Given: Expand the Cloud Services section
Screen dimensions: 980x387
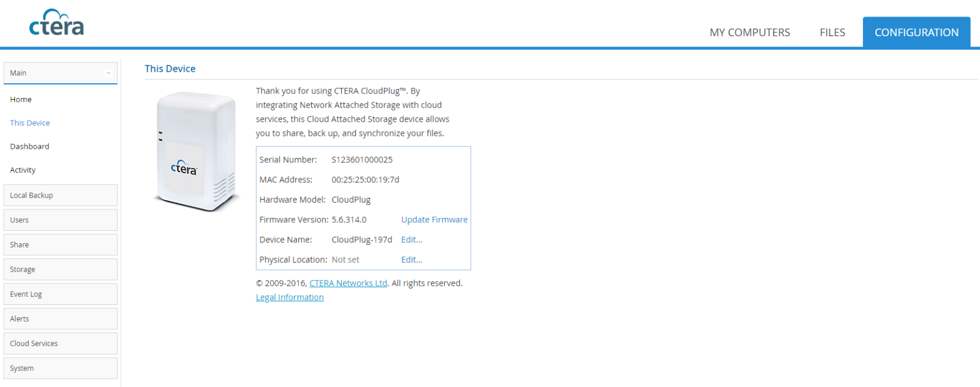Looking at the screenshot, I should pos(61,344).
